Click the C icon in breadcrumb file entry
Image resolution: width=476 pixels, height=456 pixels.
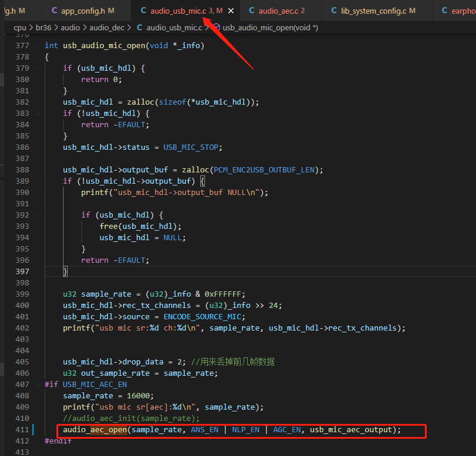(140, 28)
